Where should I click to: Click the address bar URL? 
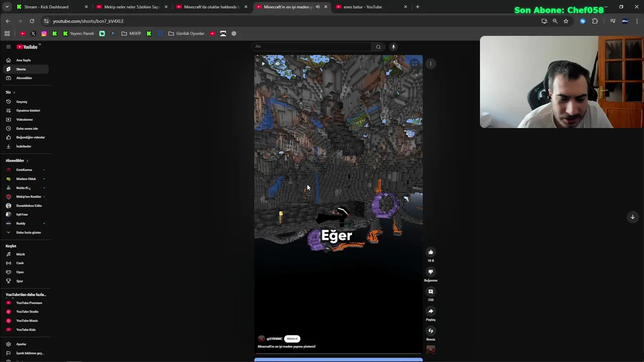[x=88, y=21]
